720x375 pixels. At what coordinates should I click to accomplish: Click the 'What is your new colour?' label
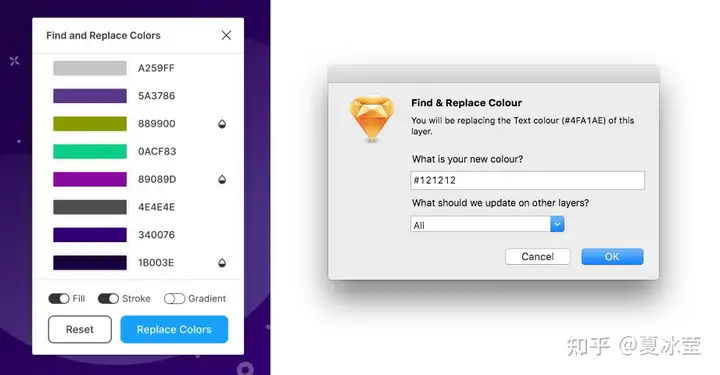(467, 159)
